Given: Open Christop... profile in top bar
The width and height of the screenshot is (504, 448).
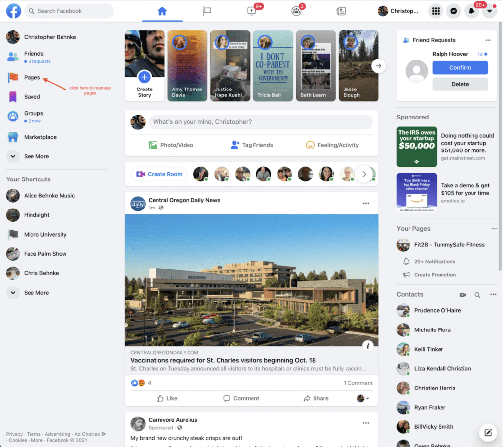Looking at the screenshot, I should tap(399, 11).
